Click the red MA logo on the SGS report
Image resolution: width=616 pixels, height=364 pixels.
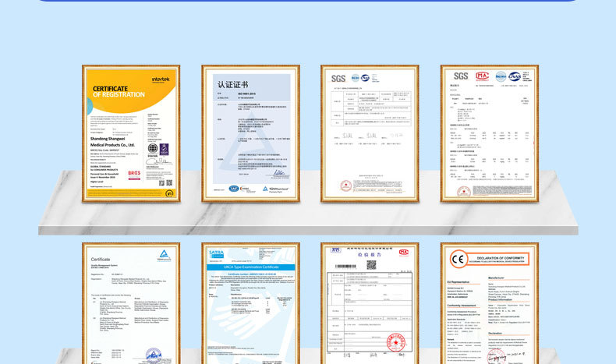coord(482,76)
